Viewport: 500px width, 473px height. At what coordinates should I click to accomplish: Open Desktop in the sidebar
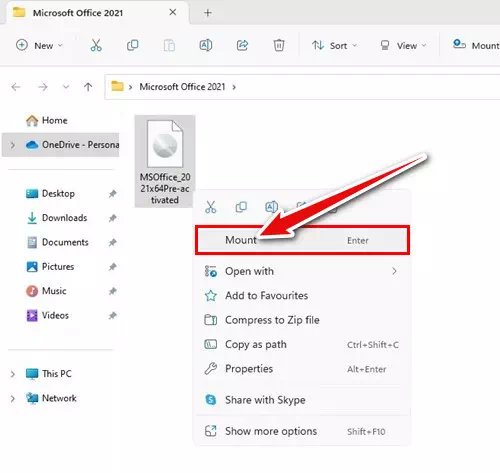(x=50, y=193)
